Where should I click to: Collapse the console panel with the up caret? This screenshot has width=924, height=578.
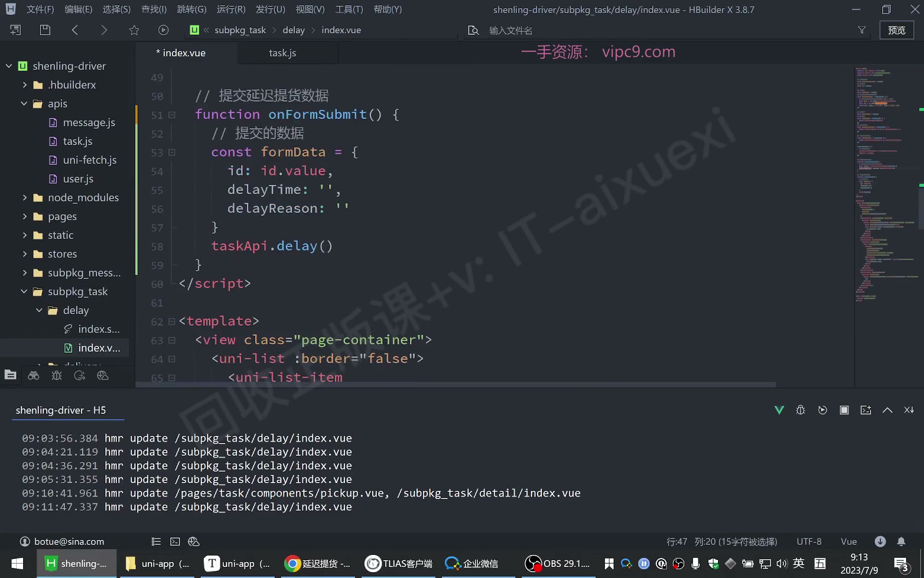click(x=887, y=410)
